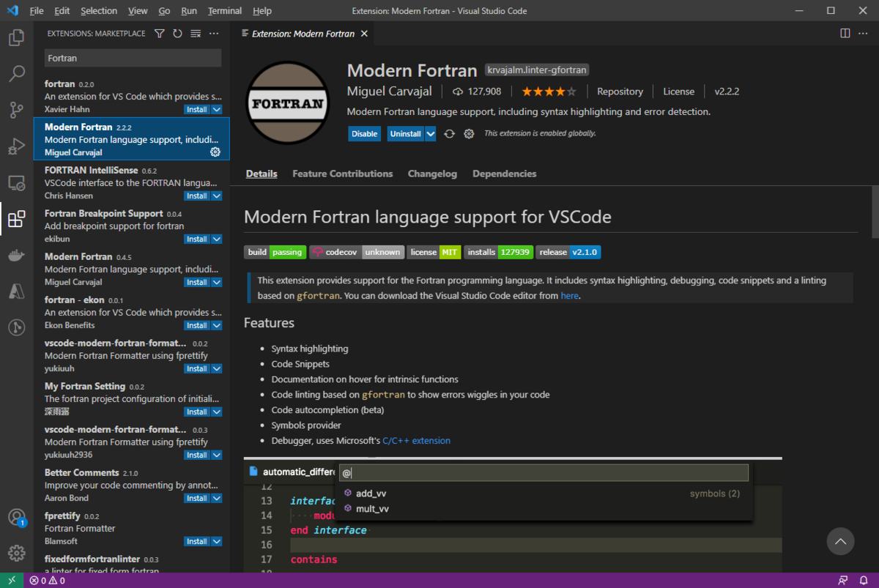This screenshot has width=879, height=588.
Task: Open the Remote Explorer view
Action: pos(16,182)
